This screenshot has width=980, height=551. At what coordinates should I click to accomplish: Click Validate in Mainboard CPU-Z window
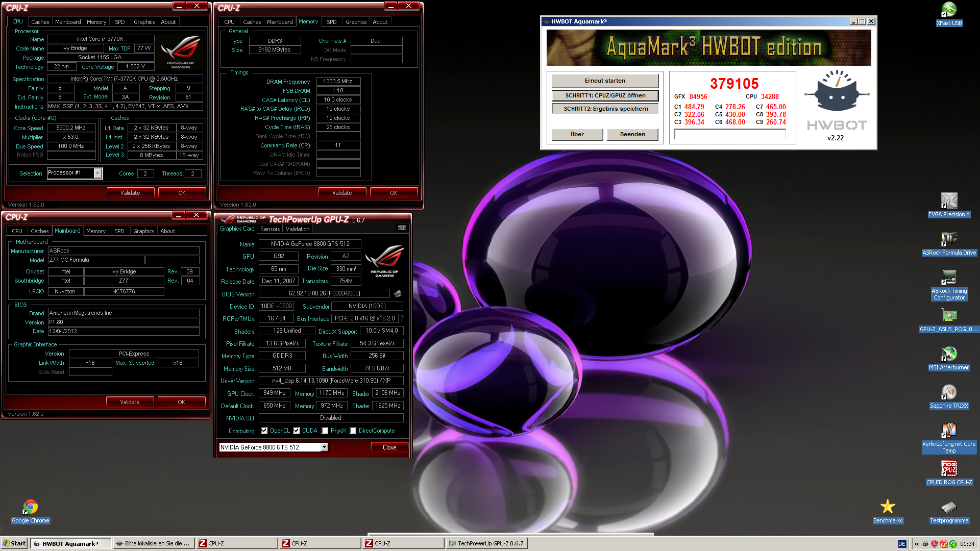point(130,402)
